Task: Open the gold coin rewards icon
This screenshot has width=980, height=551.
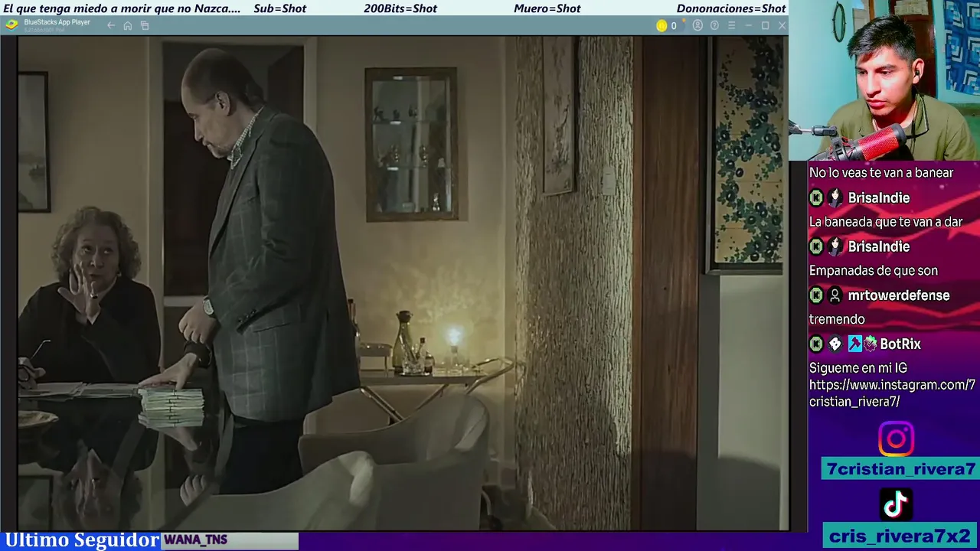Action: click(x=661, y=25)
